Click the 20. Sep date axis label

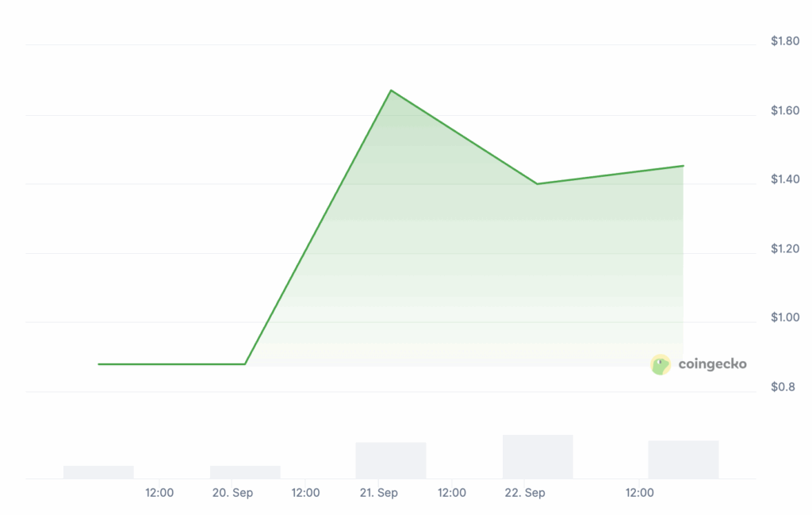click(232, 493)
